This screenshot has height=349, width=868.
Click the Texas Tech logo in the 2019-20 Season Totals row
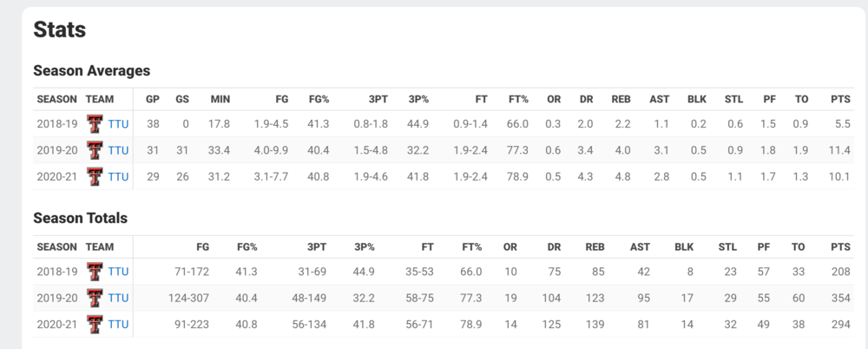point(95,299)
